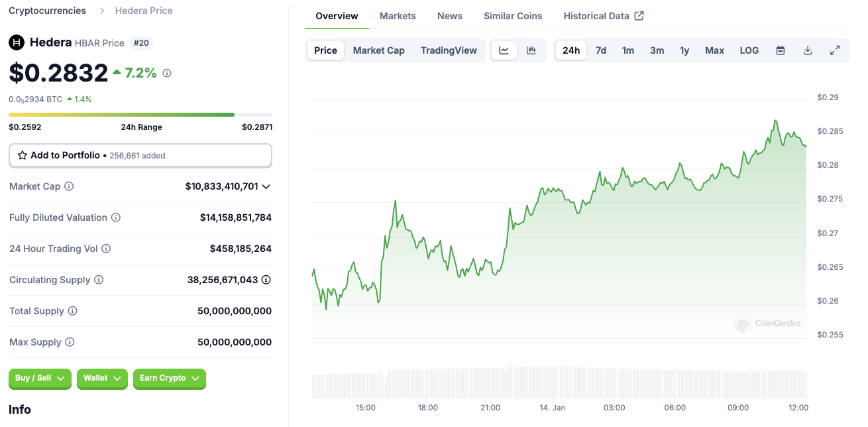Open the Buy / Sell dropdown

[x=40, y=378]
